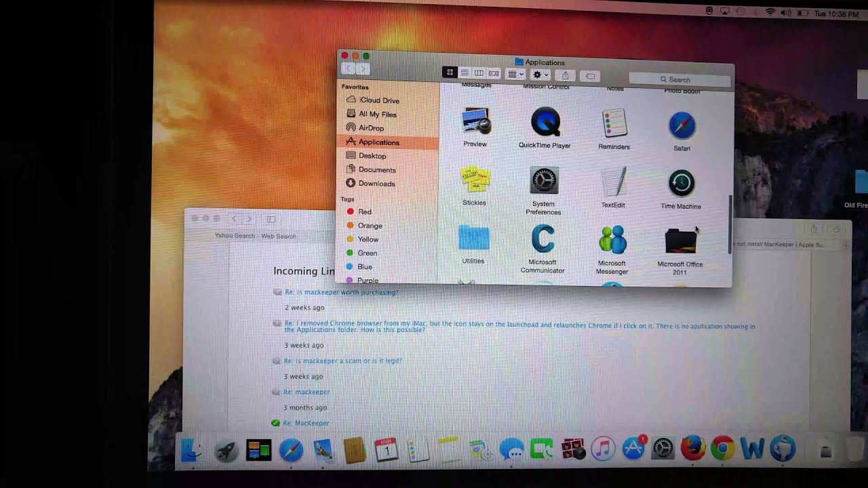Open Mail from the Dock

[x=323, y=450]
